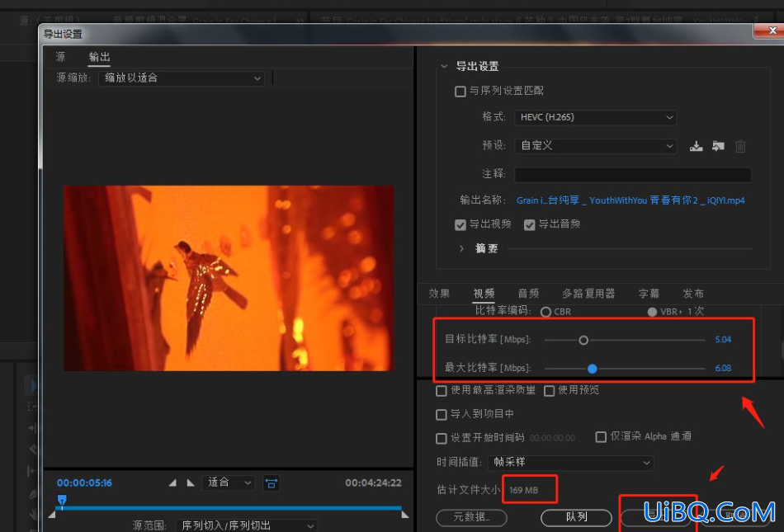This screenshot has width=784, height=532.
Task: Click the delete preset trash icon
Action: 740,146
